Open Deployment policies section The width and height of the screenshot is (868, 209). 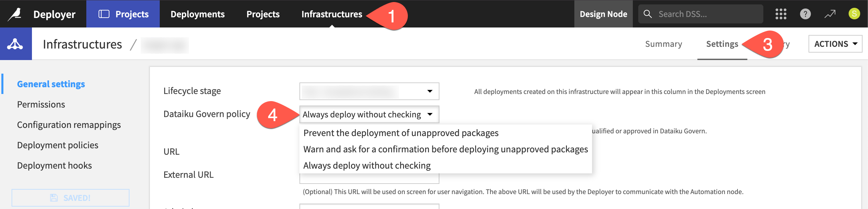coord(58,145)
